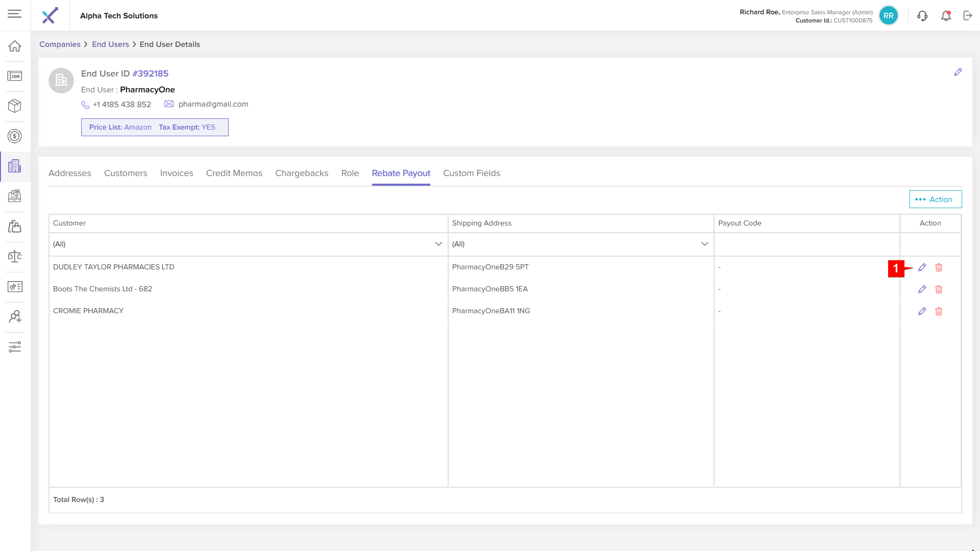Follow the Companies breadcrumb link

(x=60, y=44)
